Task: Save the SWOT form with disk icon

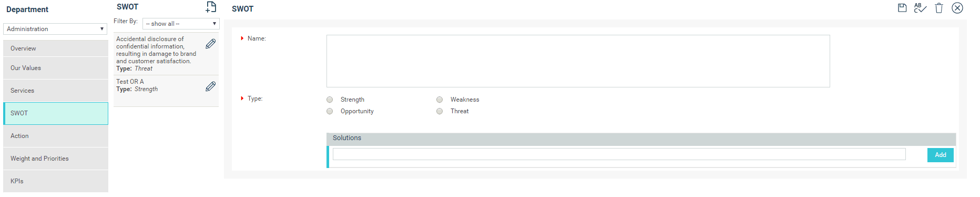Action: (x=902, y=8)
